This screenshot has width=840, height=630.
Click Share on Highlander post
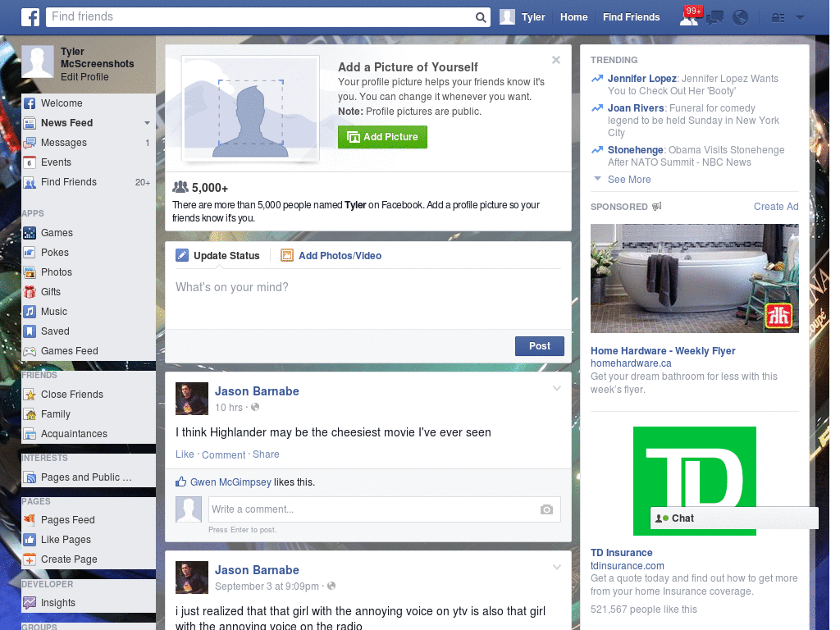click(x=266, y=454)
